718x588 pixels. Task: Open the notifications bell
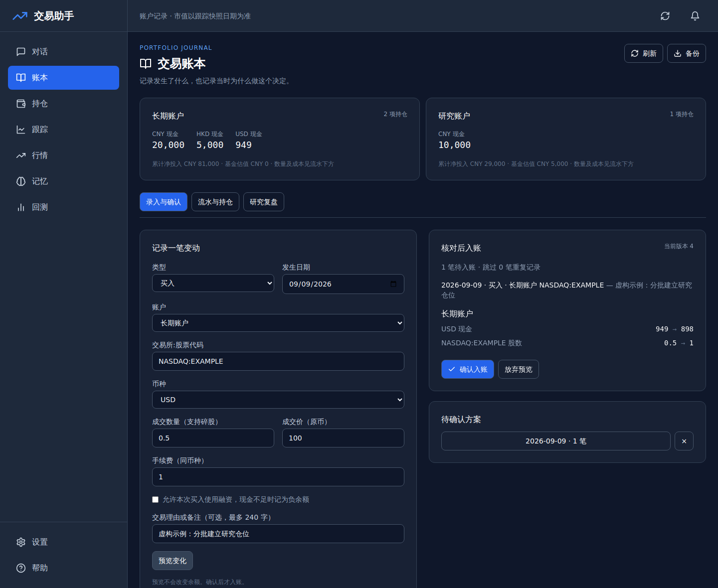[x=695, y=16]
